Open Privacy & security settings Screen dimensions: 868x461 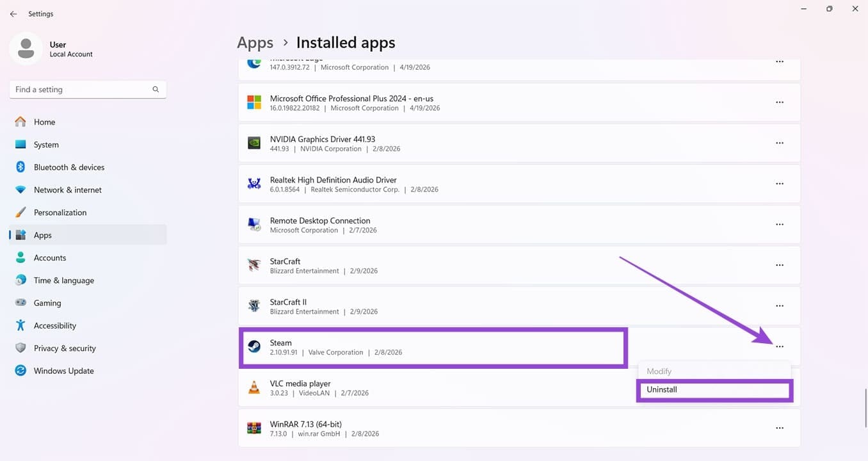pos(88,348)
